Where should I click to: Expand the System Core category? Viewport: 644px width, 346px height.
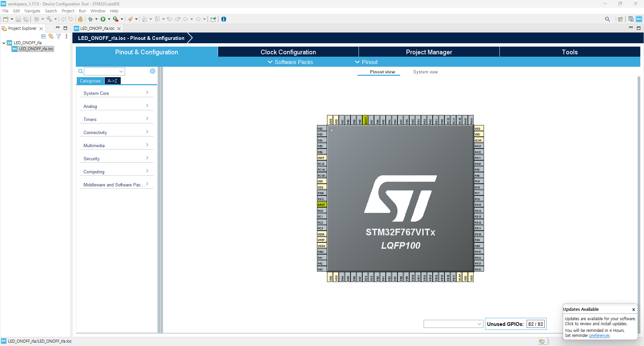tap(116, 93)
